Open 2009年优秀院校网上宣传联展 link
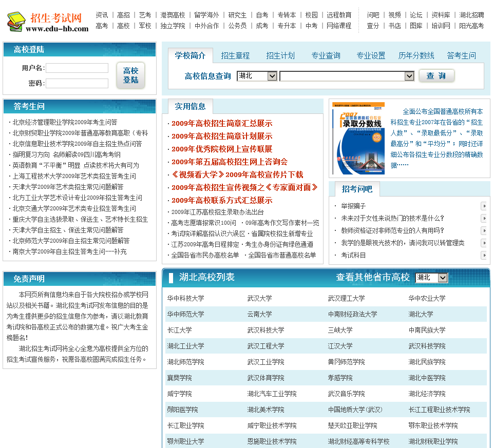Viewport: 493px width, 448px height. (222, 149)
